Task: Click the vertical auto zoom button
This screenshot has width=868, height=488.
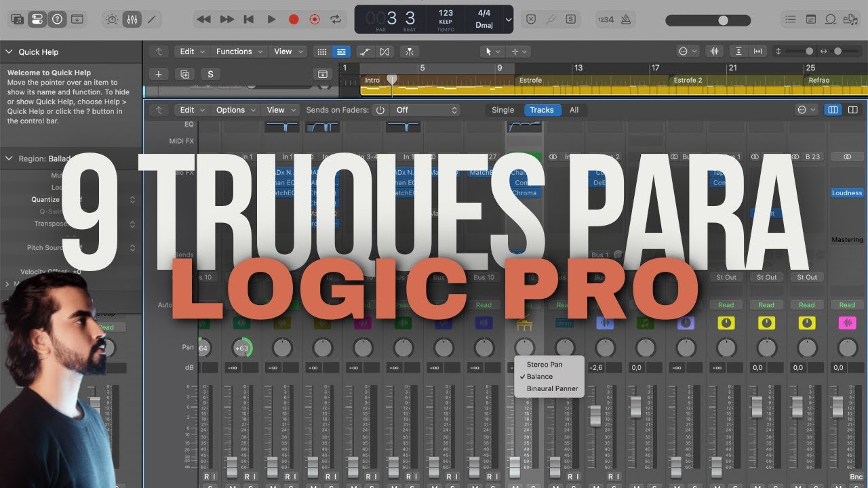Action: [x=738, y=52]
